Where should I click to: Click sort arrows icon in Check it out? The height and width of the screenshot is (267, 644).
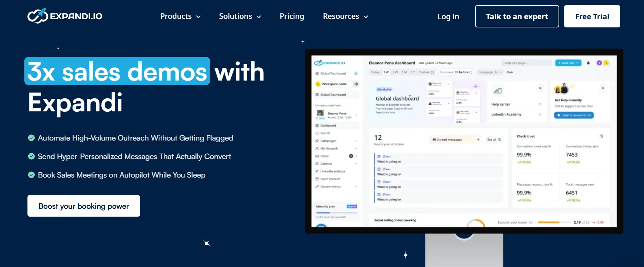point(601,136)
